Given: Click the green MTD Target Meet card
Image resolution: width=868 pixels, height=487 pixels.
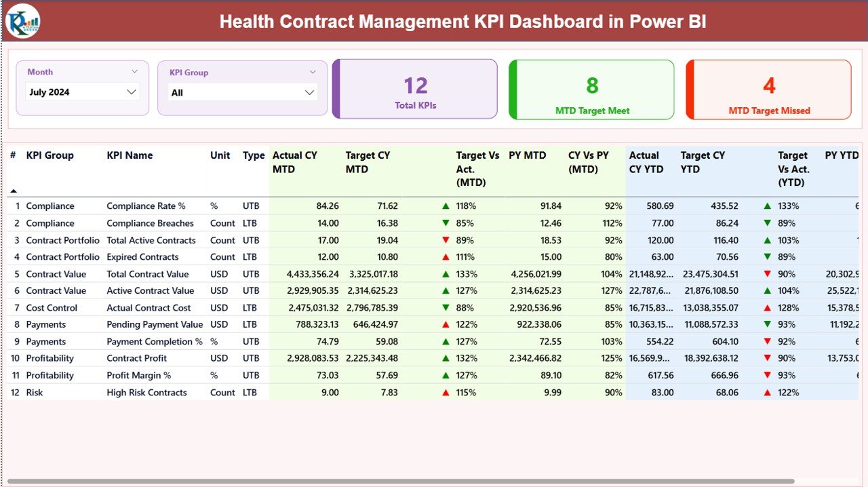Looking at the screenshot, I should coord(591,89).
